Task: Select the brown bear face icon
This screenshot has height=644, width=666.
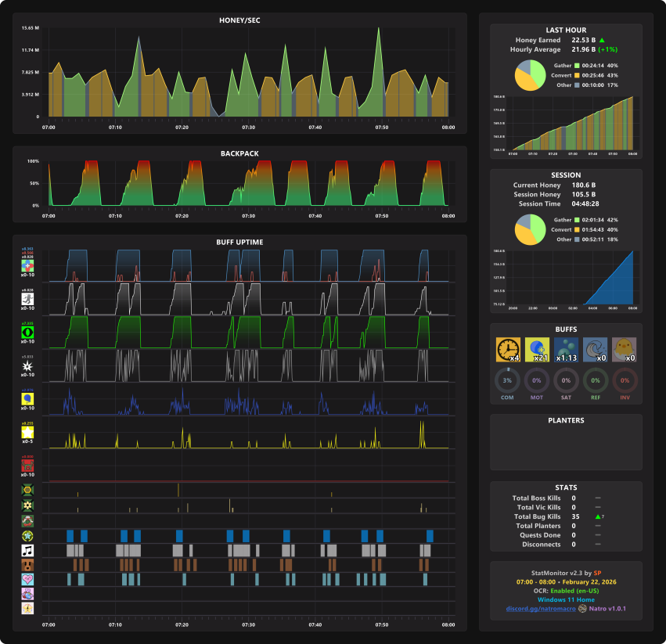Action: pos(27,565)
